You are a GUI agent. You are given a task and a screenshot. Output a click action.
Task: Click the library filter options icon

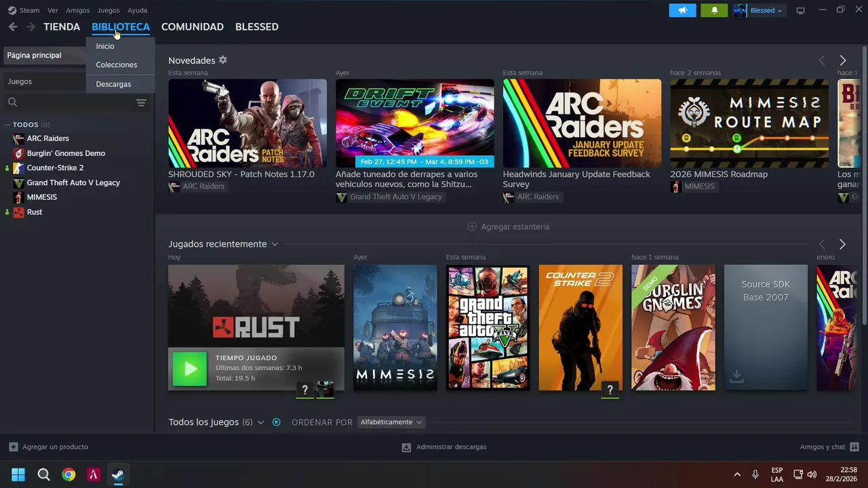(x=141, y=102)
